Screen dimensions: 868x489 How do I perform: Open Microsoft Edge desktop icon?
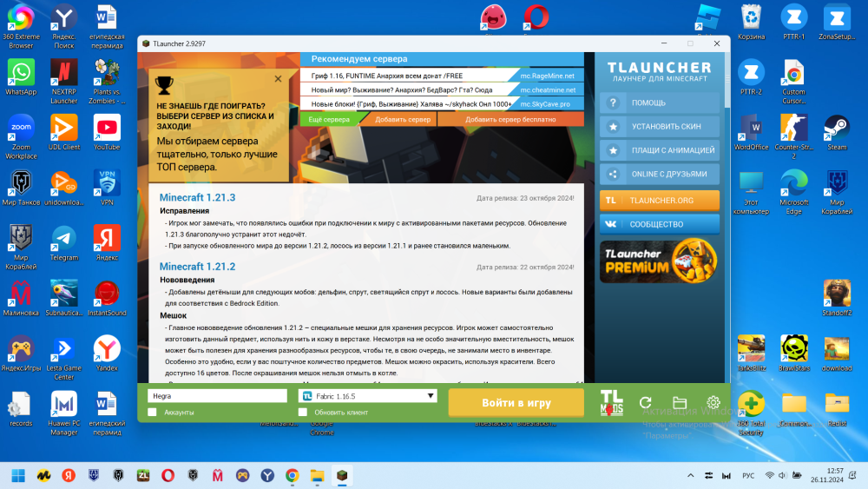point(794,192)
